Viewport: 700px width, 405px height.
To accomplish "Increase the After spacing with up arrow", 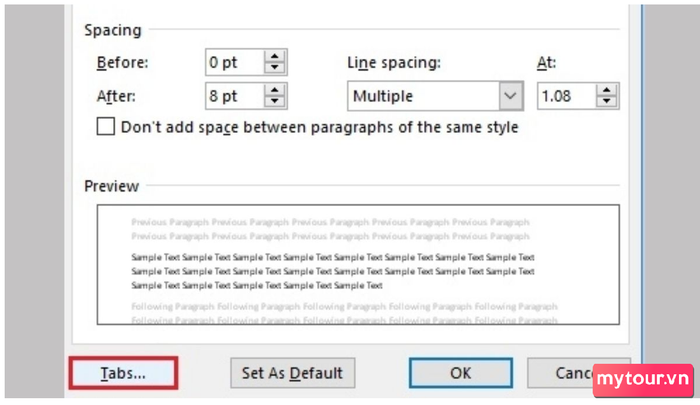I will (275, 91).
